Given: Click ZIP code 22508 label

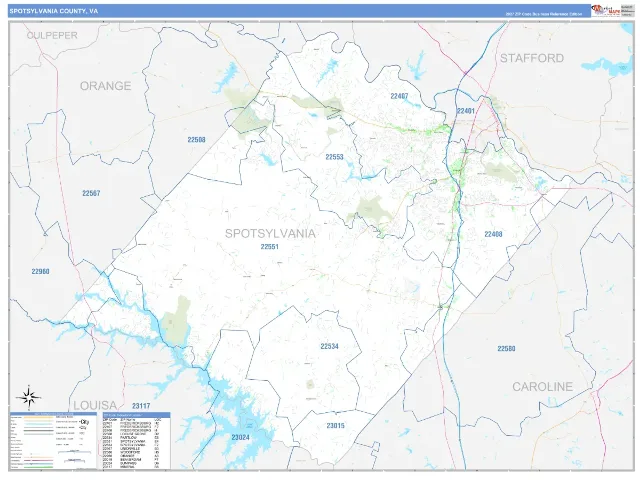Looking at the screenshot, I should tap(196, 140).
